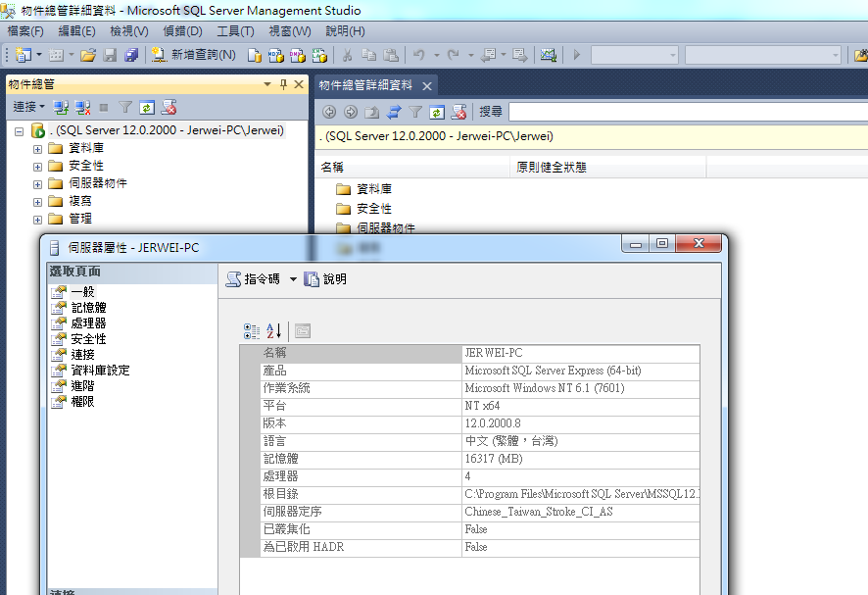Screen dimensions: 868x595
Task: Click the MDX query icon in toolbar
Action: tap(275, 55)
